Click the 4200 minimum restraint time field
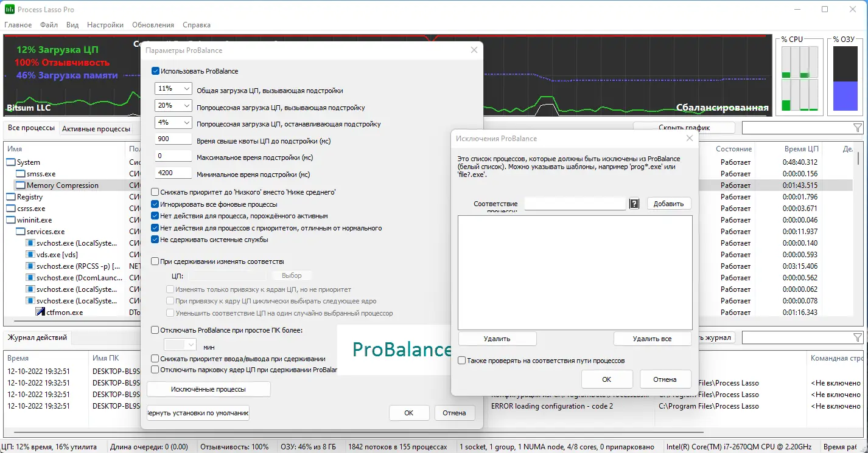Image resolution: width=868 pixels, height=453 pixels. 173,173
